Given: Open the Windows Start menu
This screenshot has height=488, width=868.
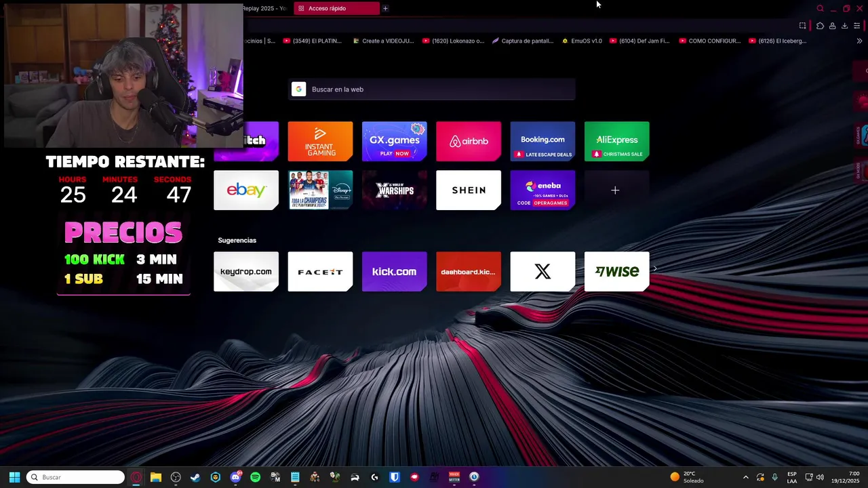Looking at the screenshot, I should pyautogui.click(x=14, y=477).
